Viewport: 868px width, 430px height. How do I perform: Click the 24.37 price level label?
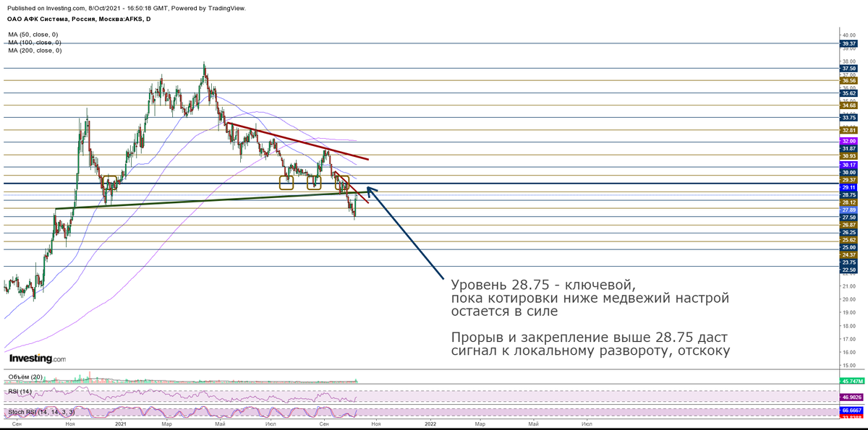coord(849,255)
